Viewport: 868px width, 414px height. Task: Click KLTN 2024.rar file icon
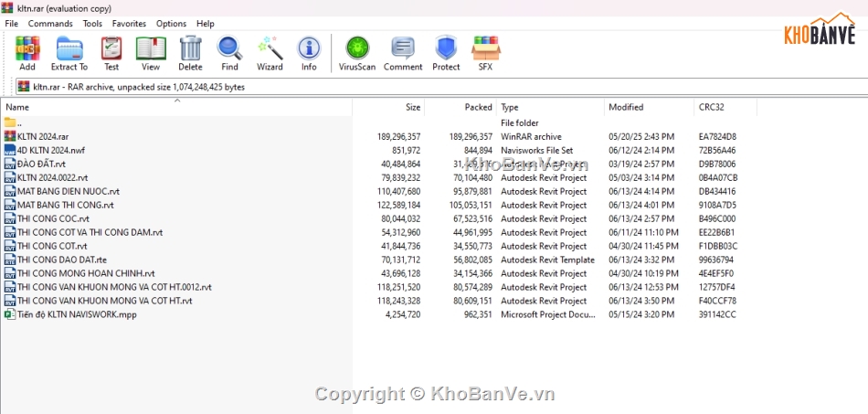click(x=9, y=136)
